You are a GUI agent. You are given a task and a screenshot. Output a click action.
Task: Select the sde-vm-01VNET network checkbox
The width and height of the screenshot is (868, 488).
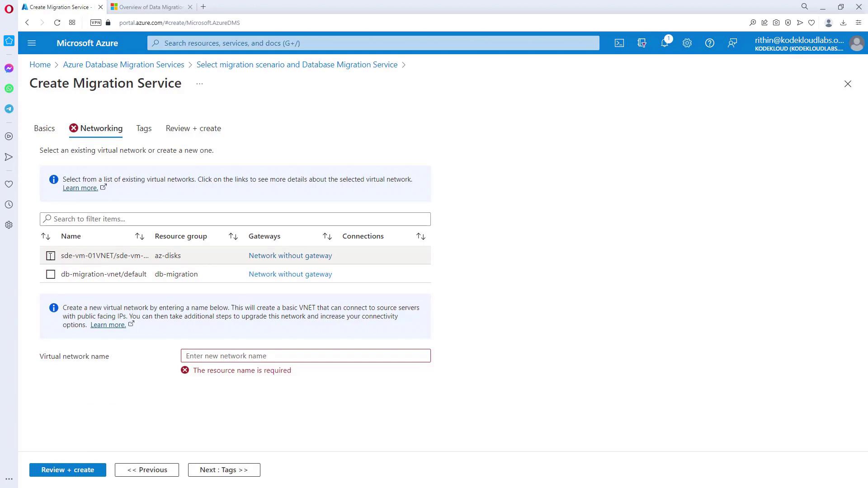(x=51, y=256)
